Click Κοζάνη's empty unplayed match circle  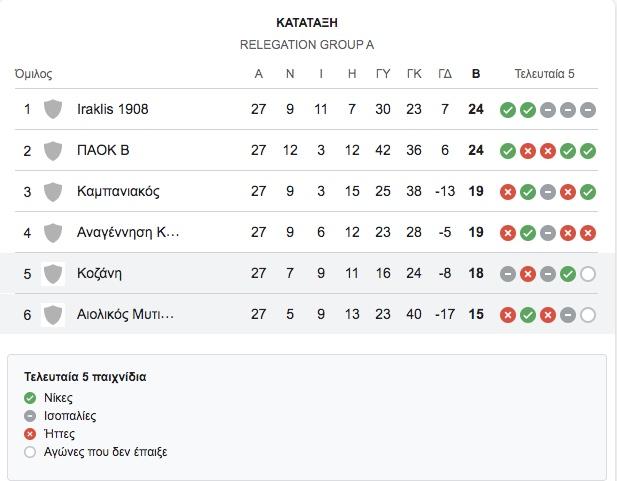[x=588, y=274]
